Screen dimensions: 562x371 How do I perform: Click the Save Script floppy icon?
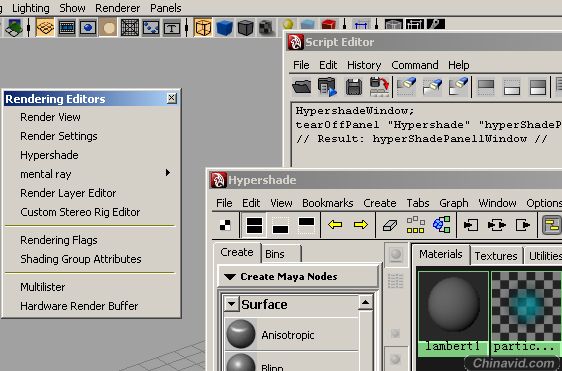point(354,87)
